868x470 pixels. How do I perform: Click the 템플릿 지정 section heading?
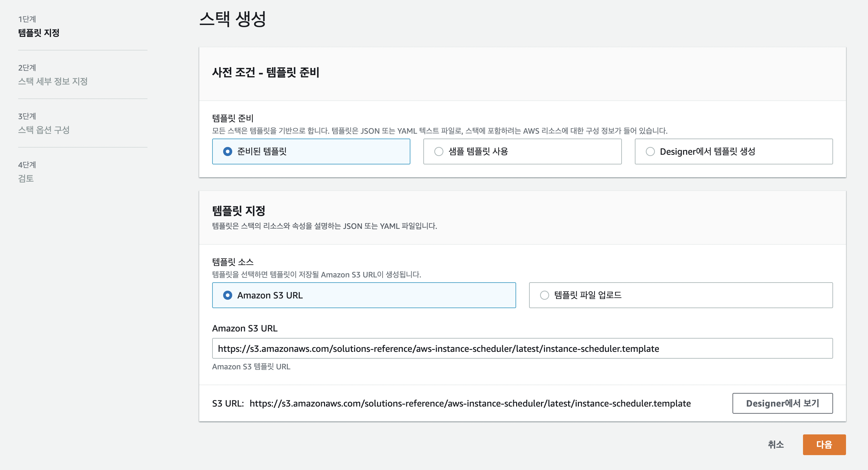[x=239, y=211]
